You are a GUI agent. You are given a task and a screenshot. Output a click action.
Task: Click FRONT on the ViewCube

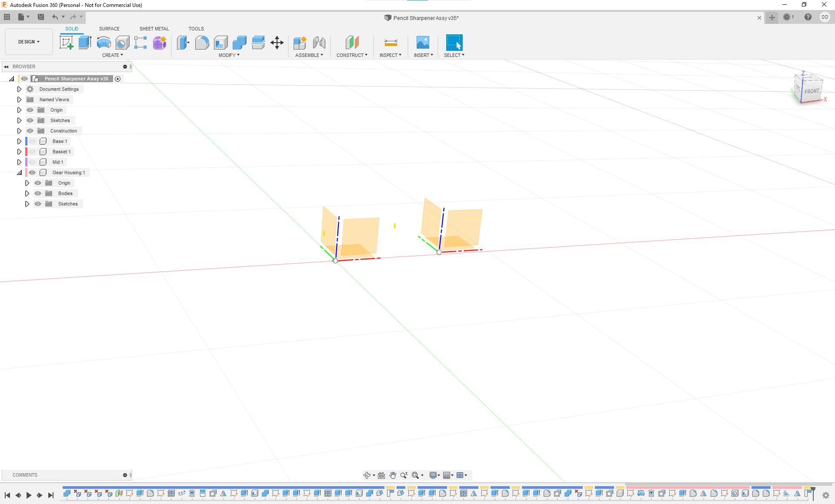coord(812,92)
